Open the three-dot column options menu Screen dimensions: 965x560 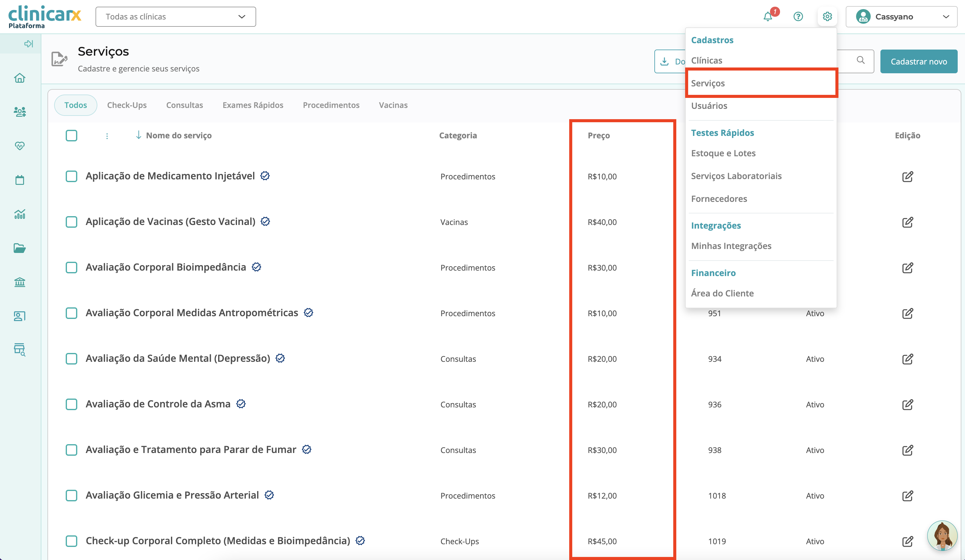click(107, 136)
